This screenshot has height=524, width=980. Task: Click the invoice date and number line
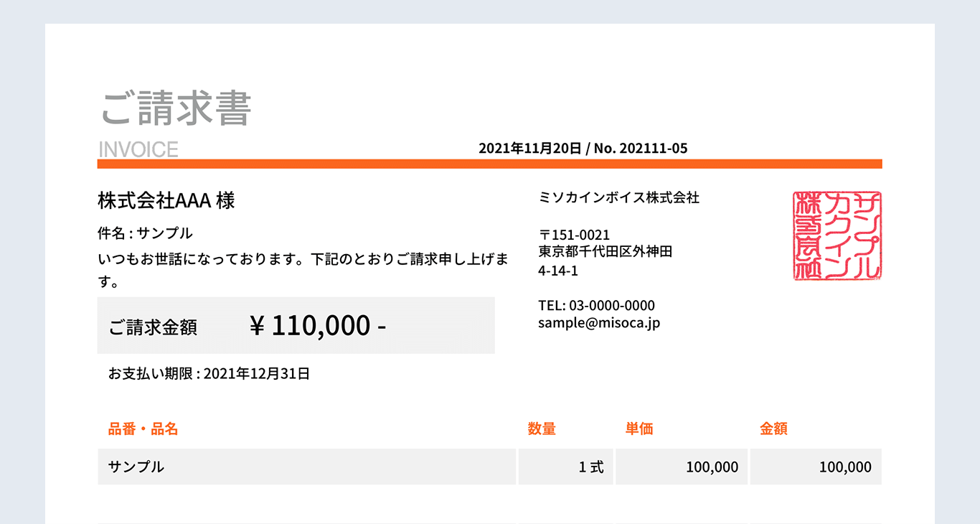583,149
